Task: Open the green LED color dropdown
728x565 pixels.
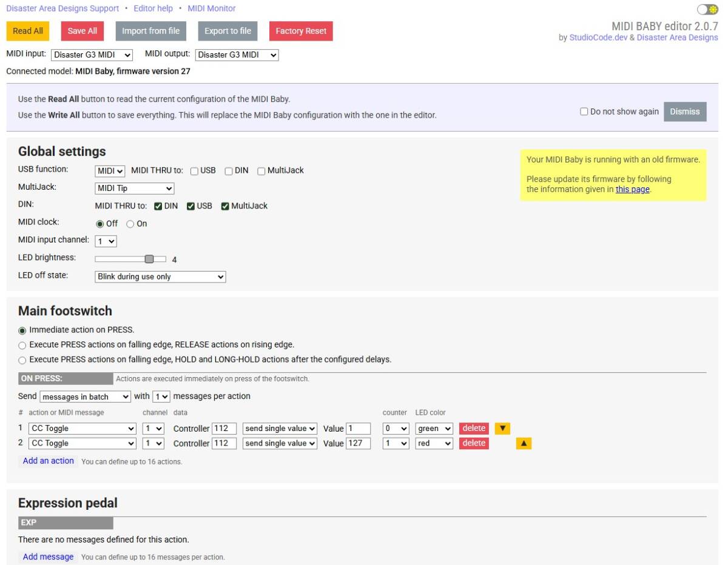Action: [434, 429]
